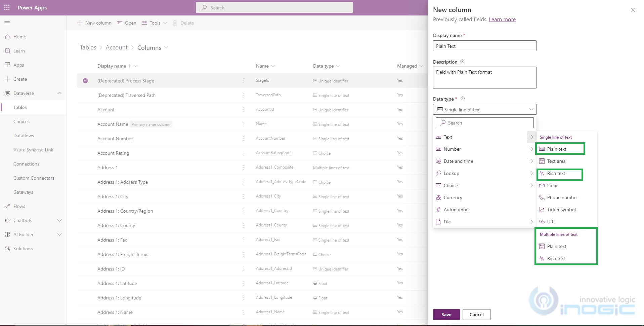The image size is (644, 326).
Task: Go to Tables breadcrumb link
Action: click(x=88, y=47)
